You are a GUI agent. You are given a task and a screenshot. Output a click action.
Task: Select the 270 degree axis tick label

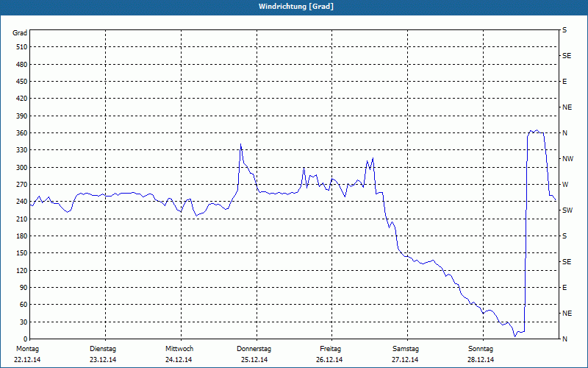pos(21,185)
